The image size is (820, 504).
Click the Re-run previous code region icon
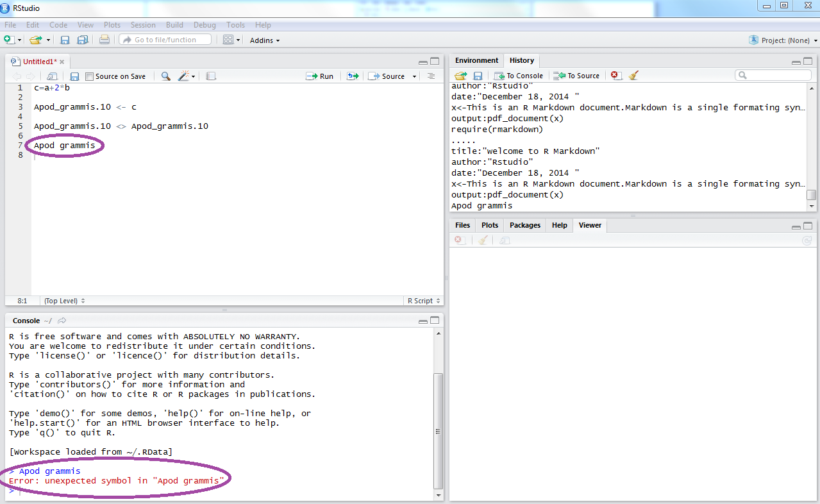click(352, 76)
